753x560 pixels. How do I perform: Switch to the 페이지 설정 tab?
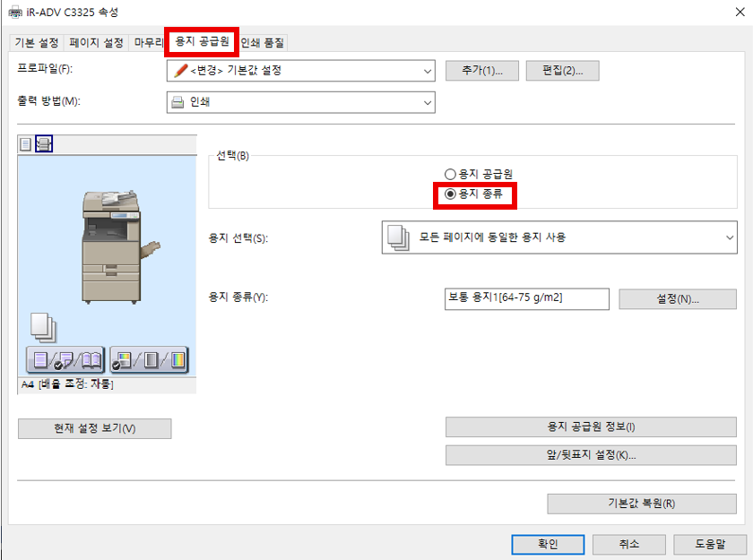point(97,42)
